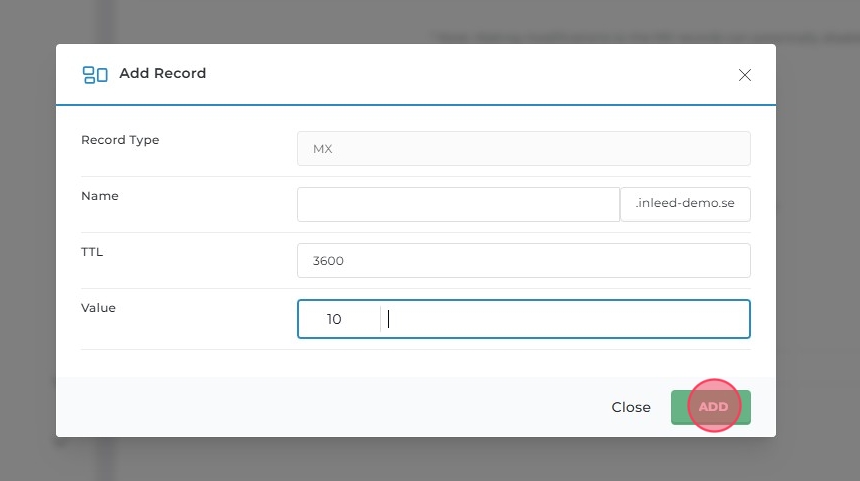Click the Add Record dialog title
The height and width of the screenshot is (481, 860).
tap(162, 74)
